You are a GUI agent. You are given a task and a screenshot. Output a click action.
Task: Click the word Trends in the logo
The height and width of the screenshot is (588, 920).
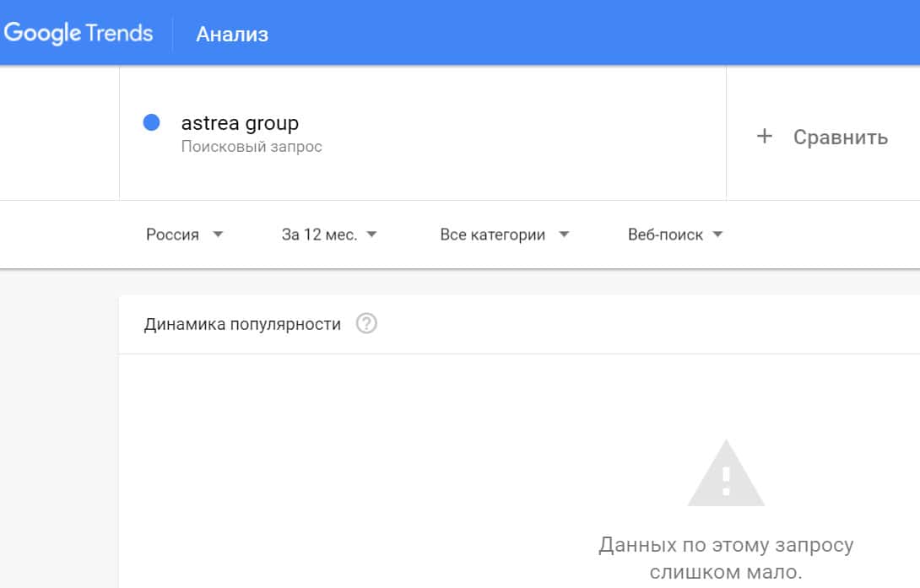[x=120, y=34]
